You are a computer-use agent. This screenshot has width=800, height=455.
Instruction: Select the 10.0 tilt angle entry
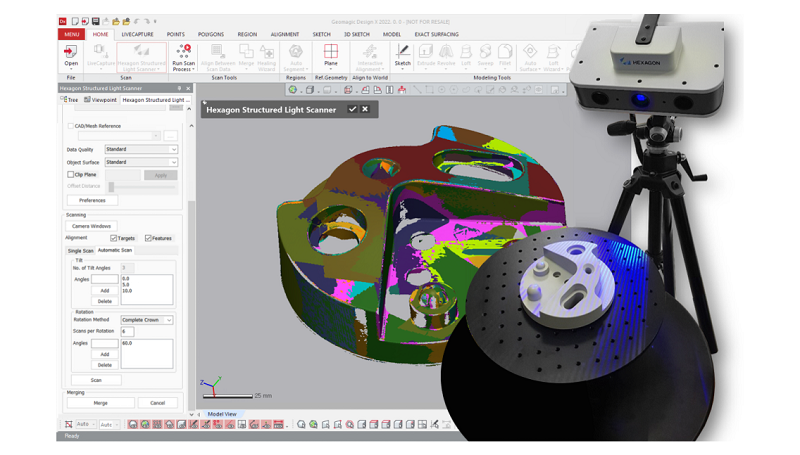(127, 291)
